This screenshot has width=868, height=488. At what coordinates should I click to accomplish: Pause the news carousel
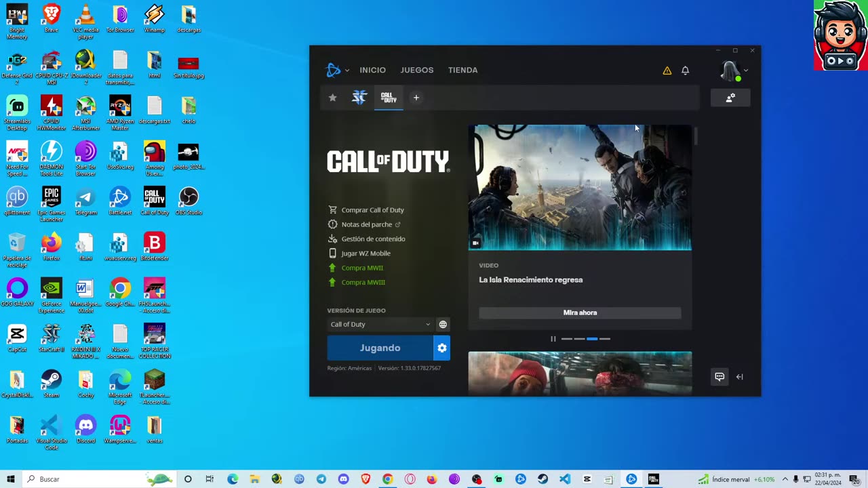point(553,339)
